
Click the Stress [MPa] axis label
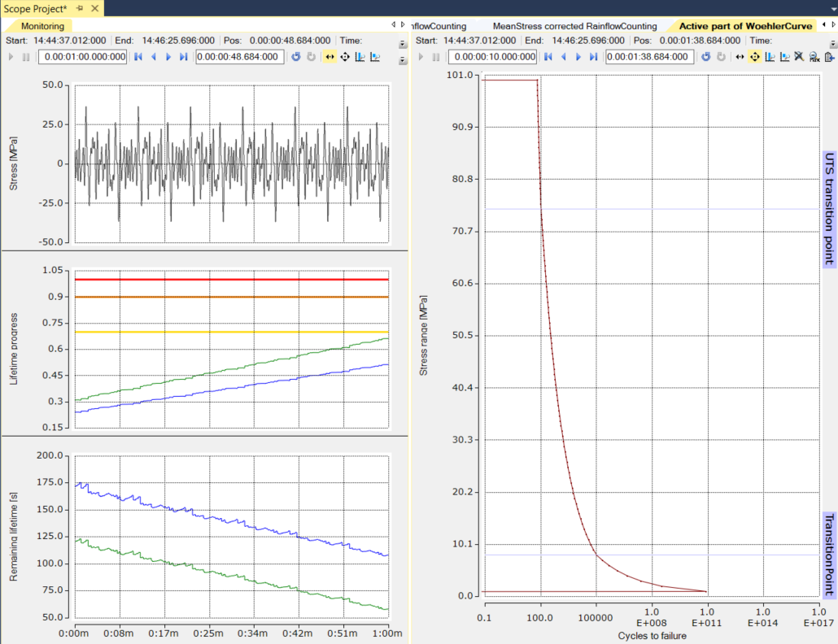[13, 163]
